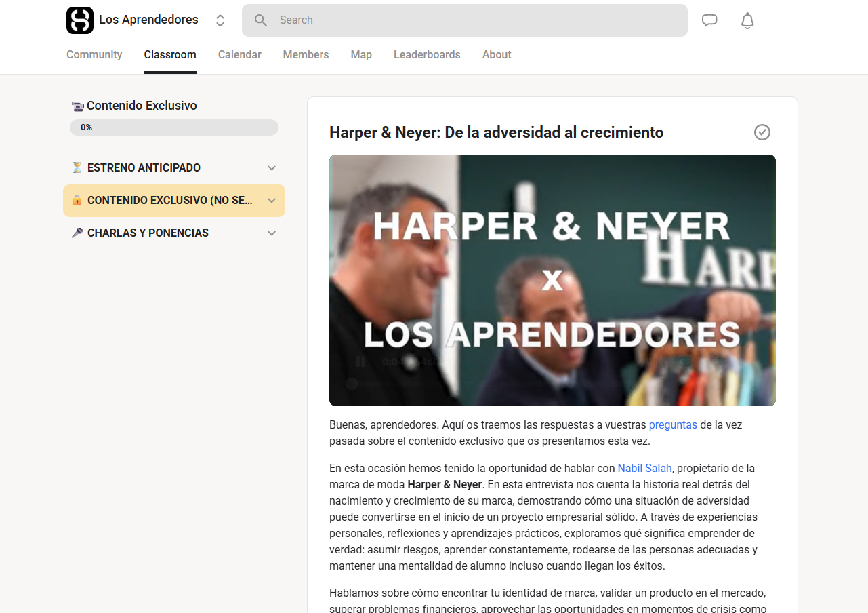This screenshot has height=613, width=868.
Task: Mark the Harper & Neyer lesson complete
Action: pos(762,132)
